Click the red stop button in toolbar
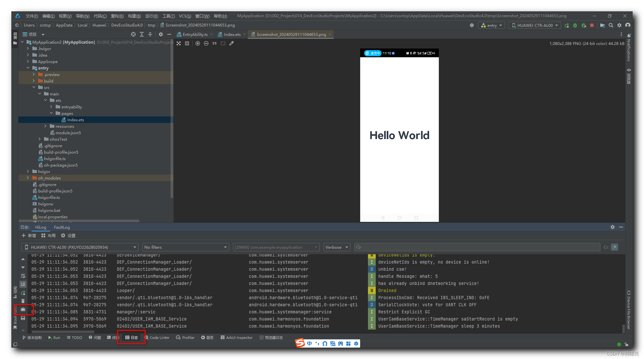This screenshot has width=644, height=359. pos(592,25)
